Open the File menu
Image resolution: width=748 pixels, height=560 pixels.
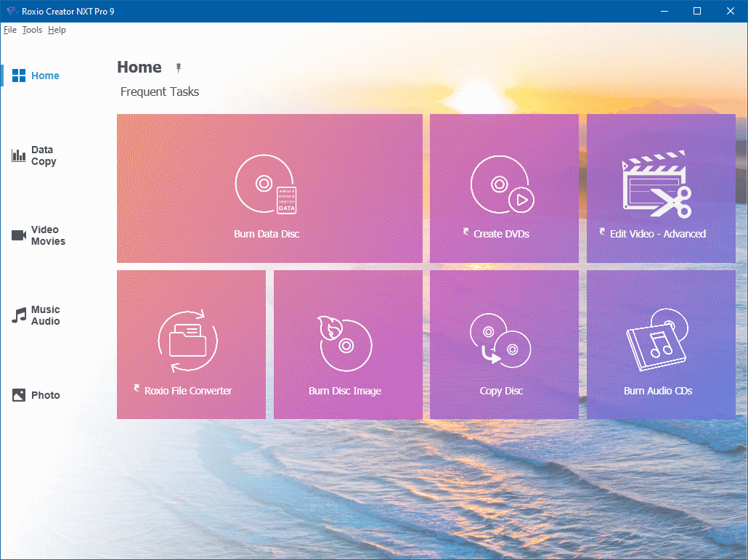pos(10,30)
